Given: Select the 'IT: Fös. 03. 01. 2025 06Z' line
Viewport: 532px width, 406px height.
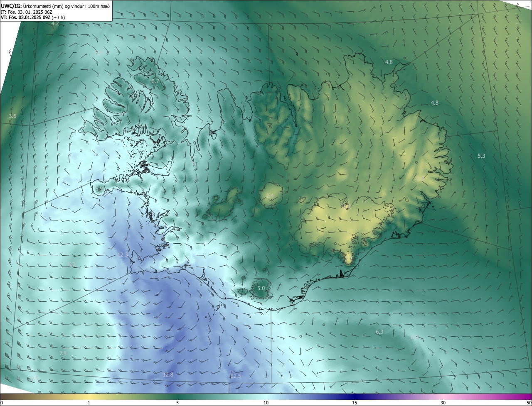Looking at the screenshot, I should pos(27,12).
